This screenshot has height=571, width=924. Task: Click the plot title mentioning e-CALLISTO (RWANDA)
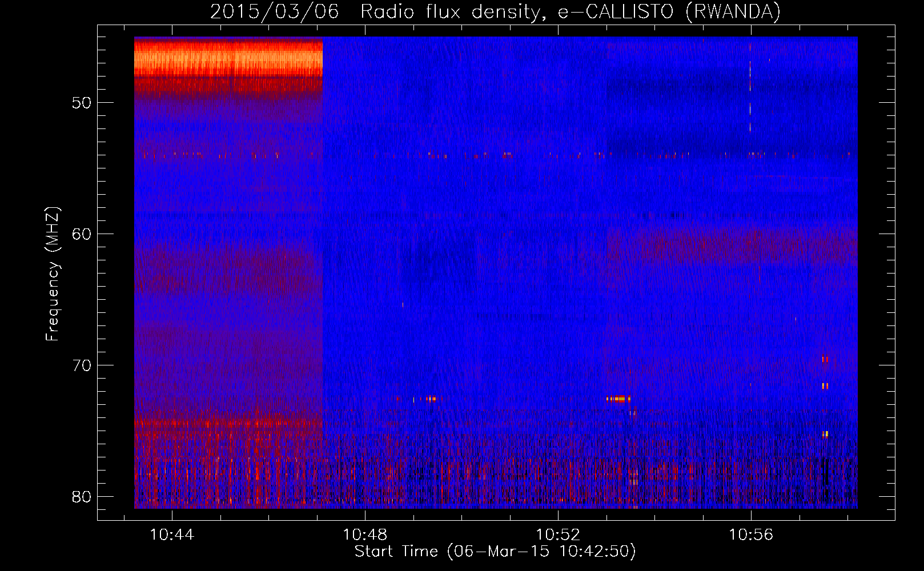[x=495, y=12]
